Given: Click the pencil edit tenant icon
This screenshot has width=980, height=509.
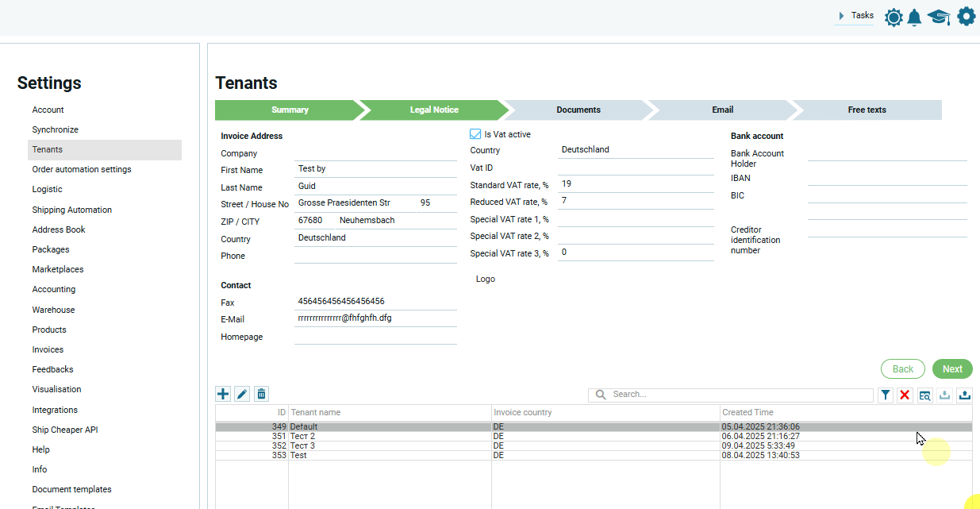Looking at the screenshot, I should click(242, 394).
